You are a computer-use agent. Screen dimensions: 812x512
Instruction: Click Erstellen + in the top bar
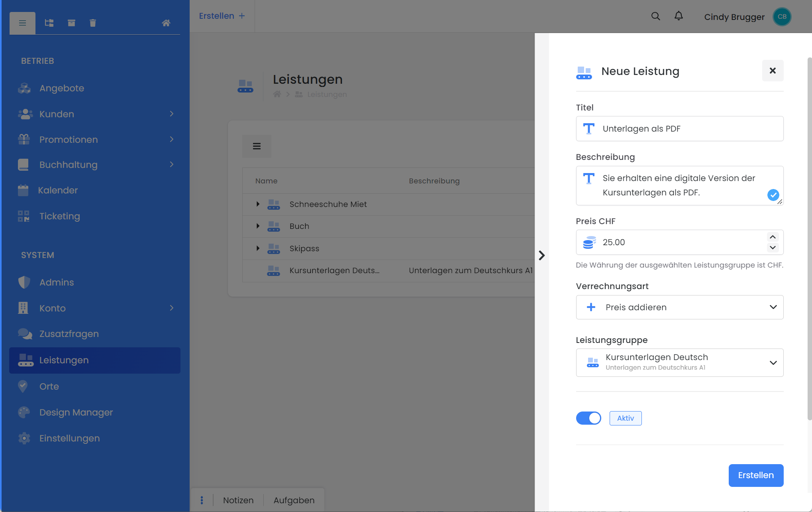(222, 16)
